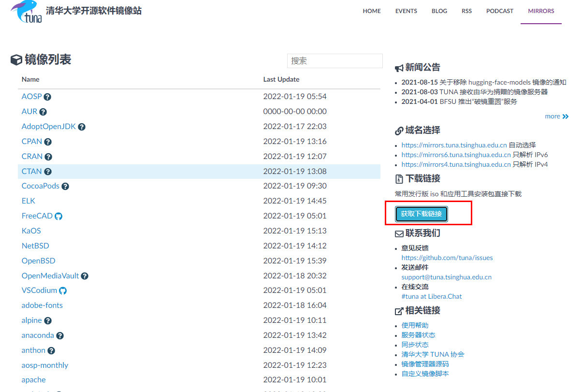Open the CTAN mirror link
This screenshot has width=582, height=392.
pos(32,172)
